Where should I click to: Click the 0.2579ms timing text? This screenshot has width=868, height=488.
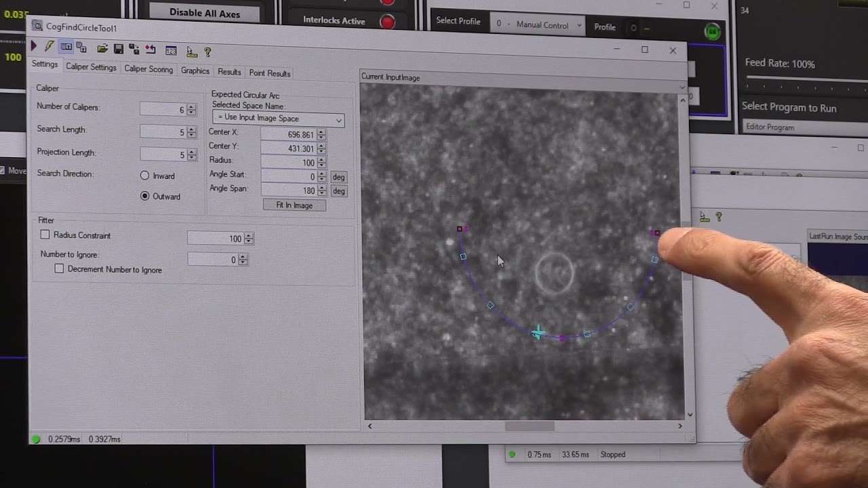64,439
